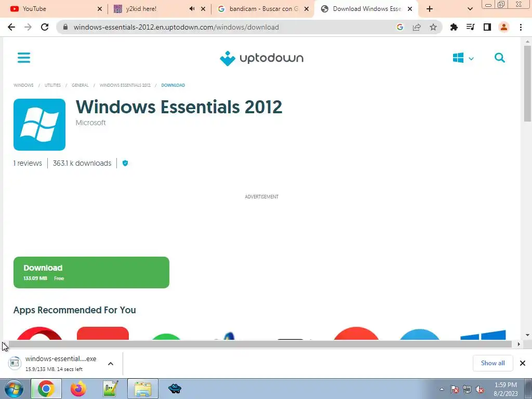This screenshot has width=532, height=399.
Task: Show hidden system tray icons
Action: tap(442, 389)
